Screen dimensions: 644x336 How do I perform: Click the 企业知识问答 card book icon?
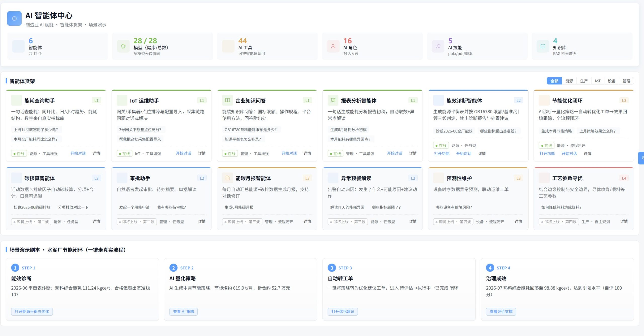[x=227, y=100]
